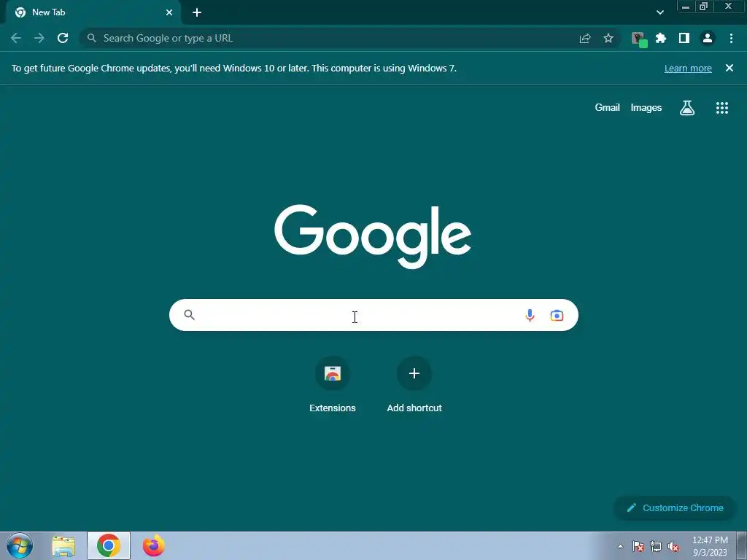Image resolution: width=747 pixels, height=560 pixels.
Task: Go forward using the forward arrow
Action: coord(39,38)
